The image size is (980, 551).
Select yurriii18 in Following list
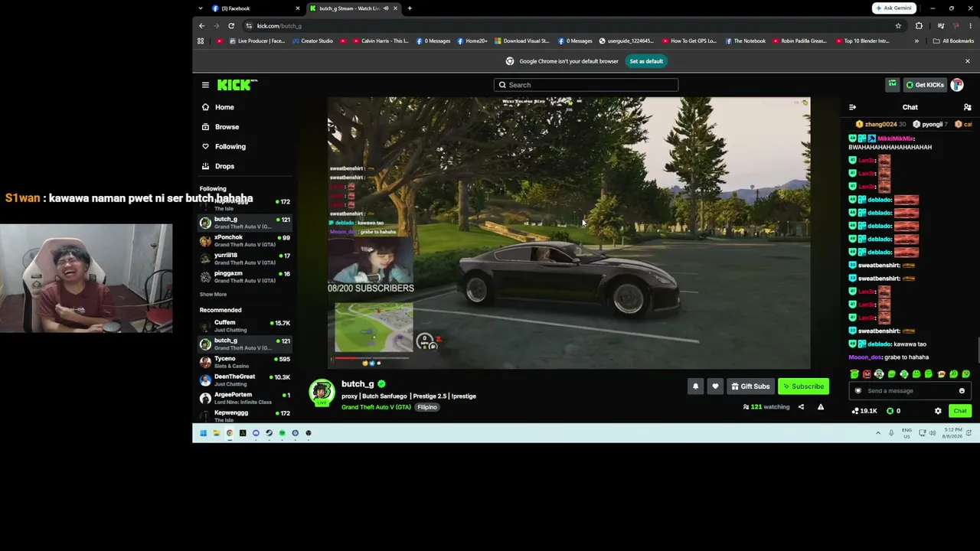pyautogui.click(x=245, y=259)
